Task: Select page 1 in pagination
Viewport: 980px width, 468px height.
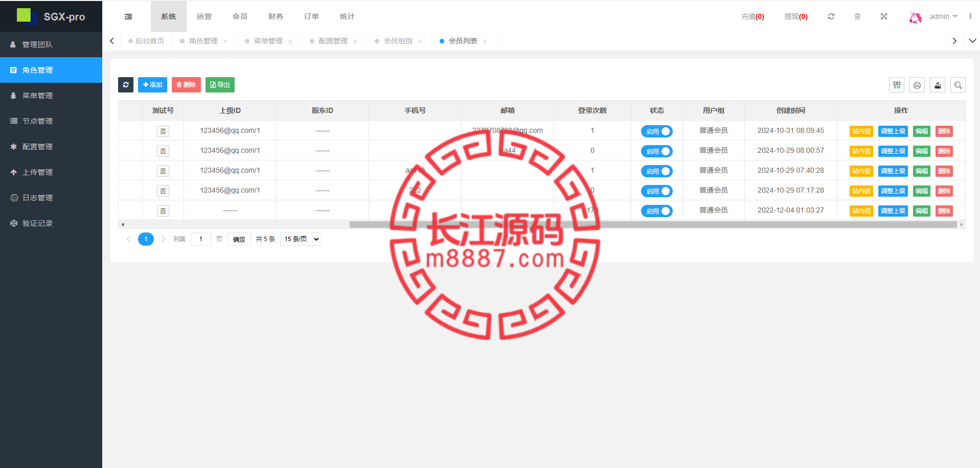Action: (x=146, y=239)
